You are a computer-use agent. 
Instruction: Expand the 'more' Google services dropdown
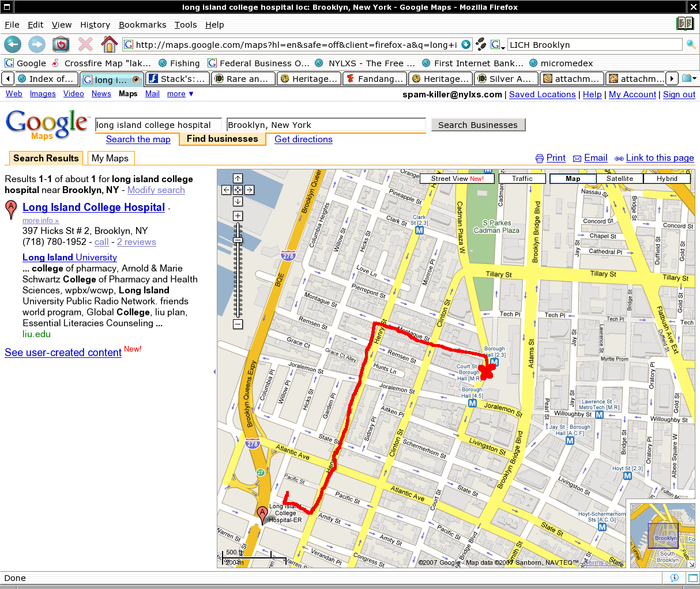click(180, 94)
